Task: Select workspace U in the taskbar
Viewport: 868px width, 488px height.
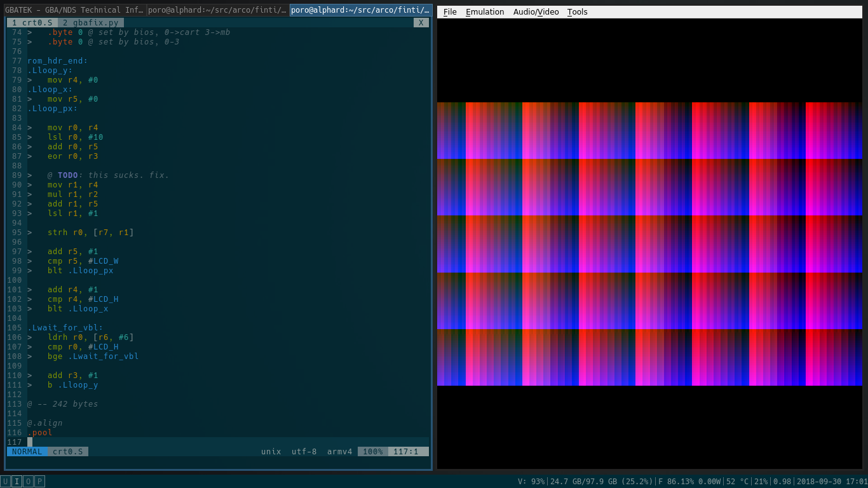Action: 6,482
